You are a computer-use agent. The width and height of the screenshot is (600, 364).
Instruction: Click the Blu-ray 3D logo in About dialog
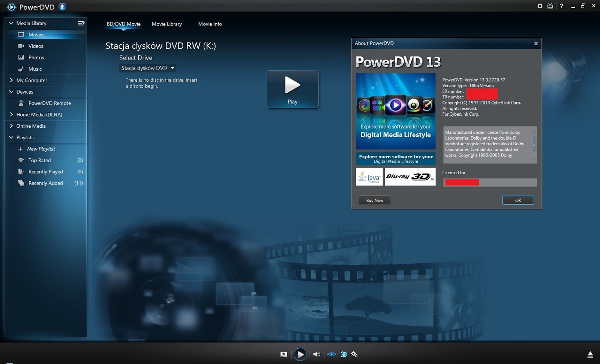coord(410,176)
